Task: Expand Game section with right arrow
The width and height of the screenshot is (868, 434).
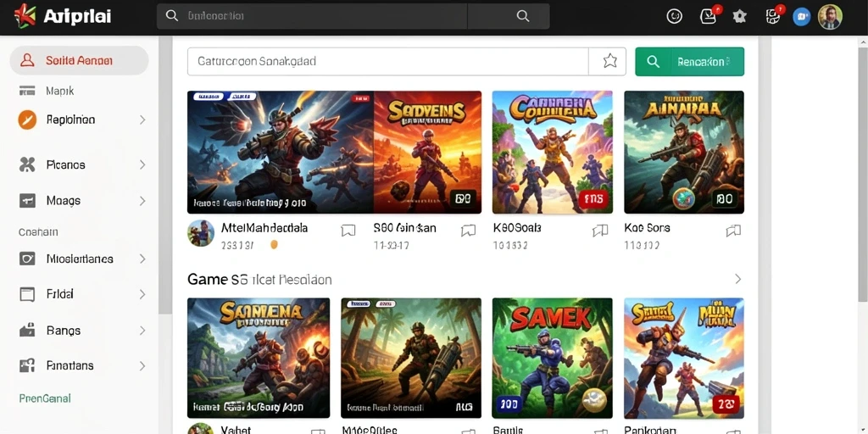Action: click(x=737, y=279)
